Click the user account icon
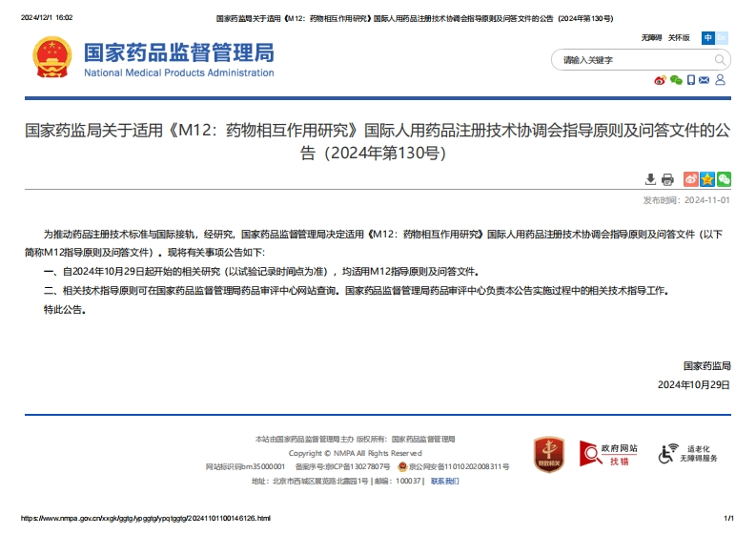Screen dimensions: 756x535 coord(721,80)
